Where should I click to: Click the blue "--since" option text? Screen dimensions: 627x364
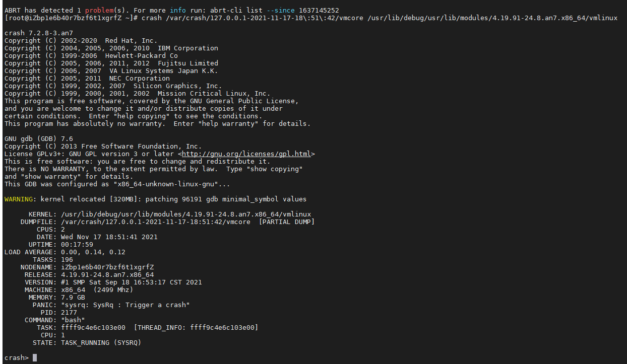point(280,10)
